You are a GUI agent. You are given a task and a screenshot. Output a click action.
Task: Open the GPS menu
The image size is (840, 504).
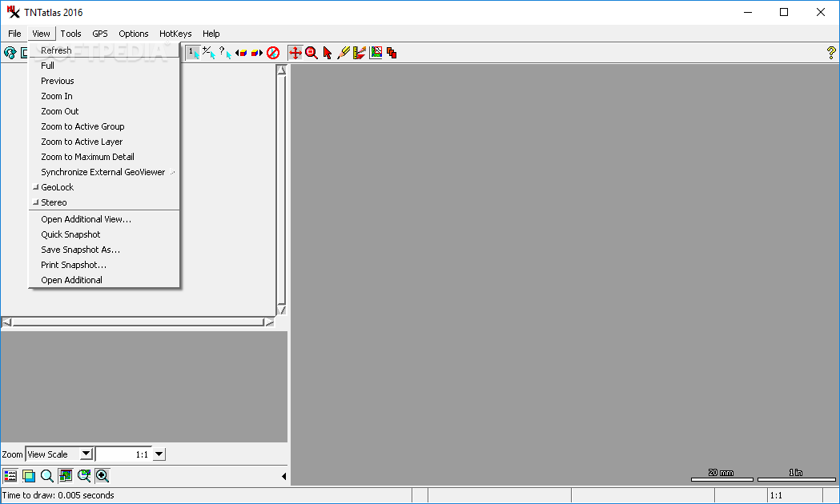[99, 34]
